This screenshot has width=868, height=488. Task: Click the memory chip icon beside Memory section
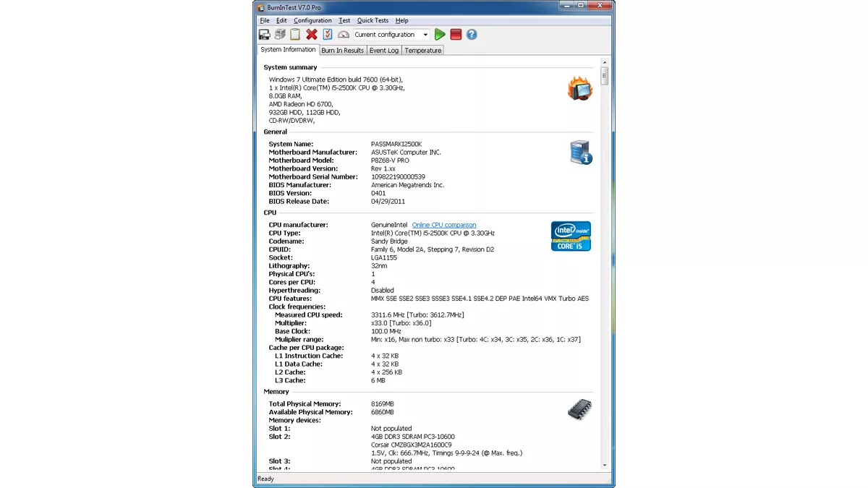[579, 409]
